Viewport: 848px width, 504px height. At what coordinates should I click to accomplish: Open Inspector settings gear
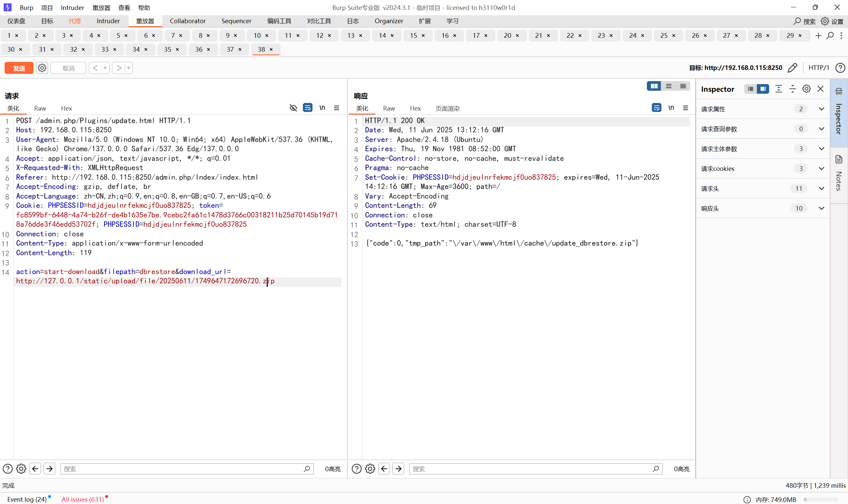point(806,89)
